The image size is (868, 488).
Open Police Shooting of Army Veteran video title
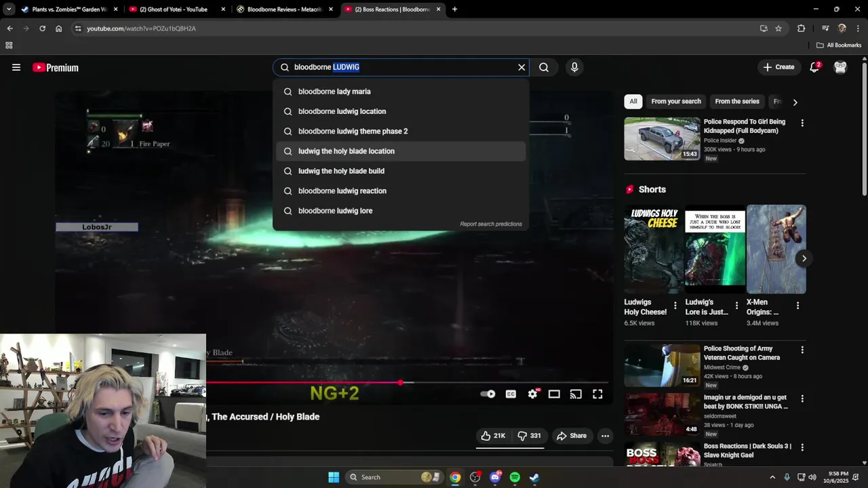tap(742, 353)
